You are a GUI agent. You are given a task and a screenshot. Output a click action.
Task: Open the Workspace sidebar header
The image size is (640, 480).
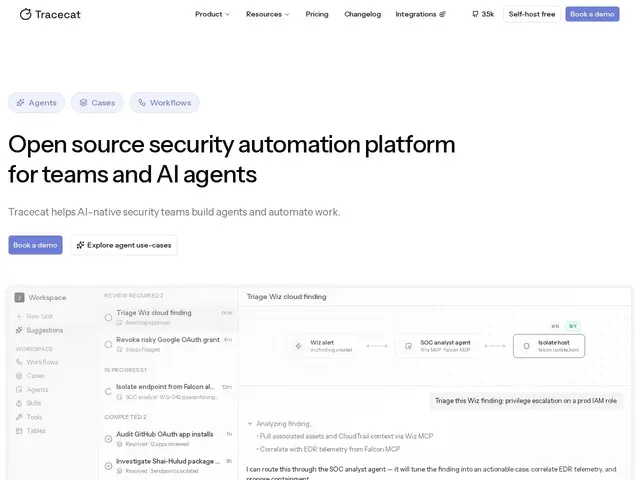click(x=41, y=298)
